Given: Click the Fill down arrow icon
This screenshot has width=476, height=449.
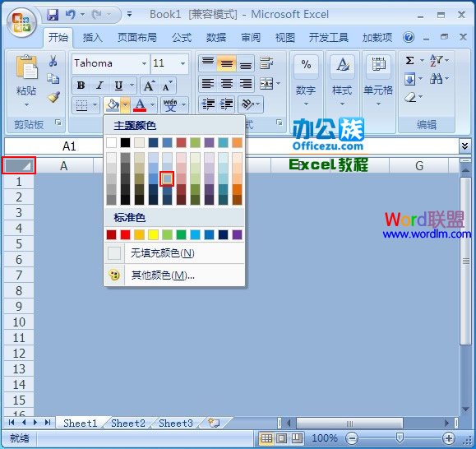Looking at the screenshot, I should 410,79.
